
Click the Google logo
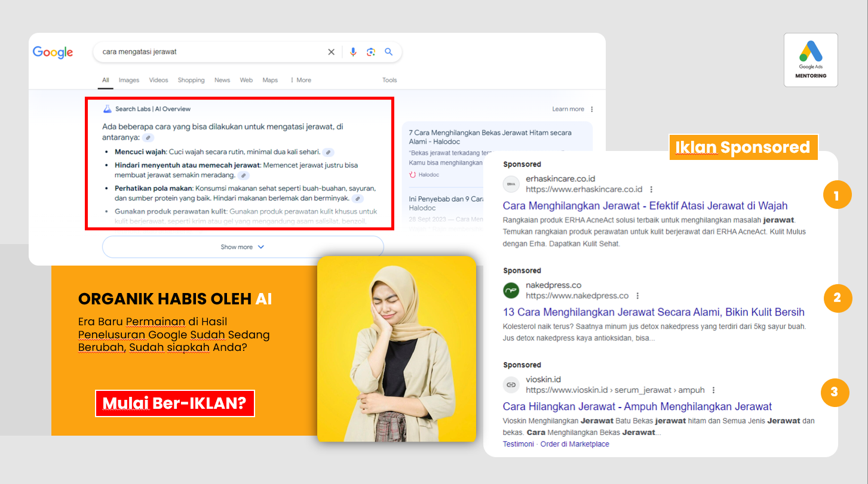53,53
